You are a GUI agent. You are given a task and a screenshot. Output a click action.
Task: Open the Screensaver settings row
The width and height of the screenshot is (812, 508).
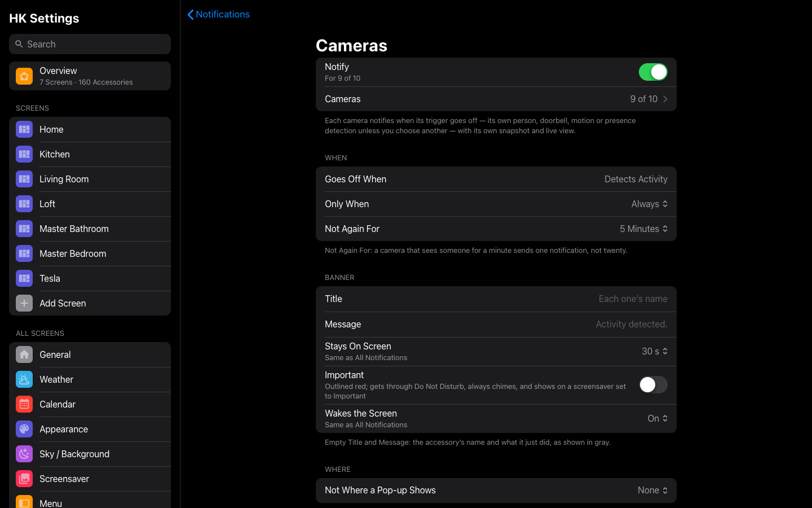tap(90, 479)
